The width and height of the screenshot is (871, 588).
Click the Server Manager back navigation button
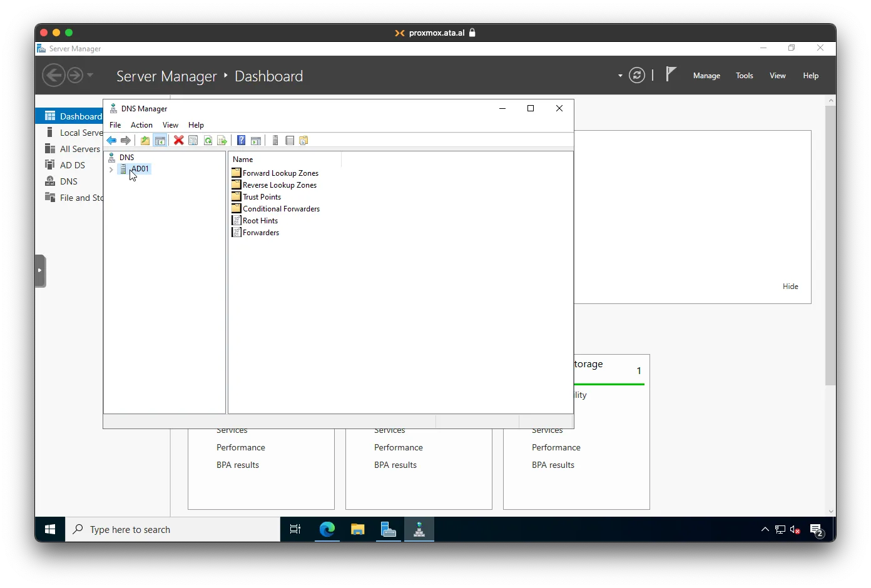coord(53,76)
